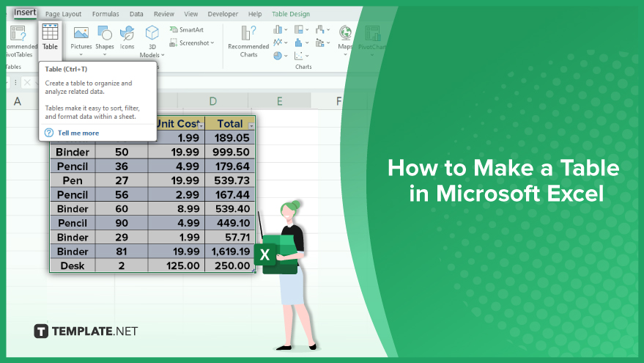Open the View tab

(x=190, y=14)
